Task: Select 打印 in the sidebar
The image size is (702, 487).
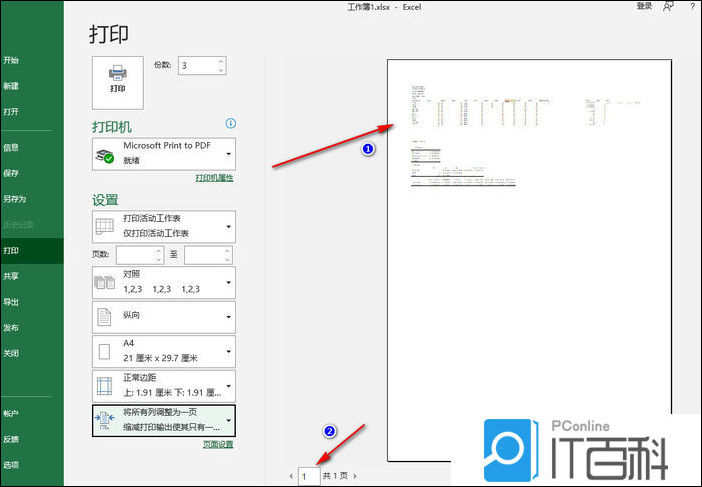Action: pos(32,251)
